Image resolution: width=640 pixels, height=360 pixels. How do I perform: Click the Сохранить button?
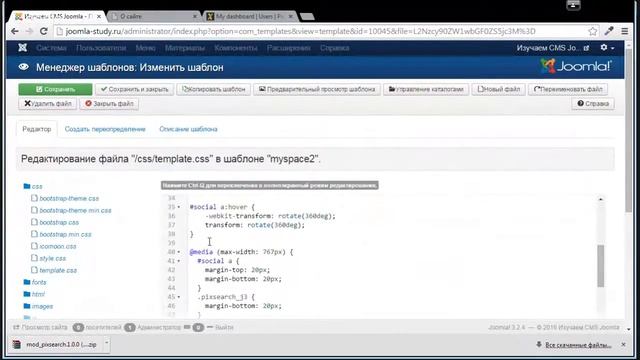(x=55, y=89)
